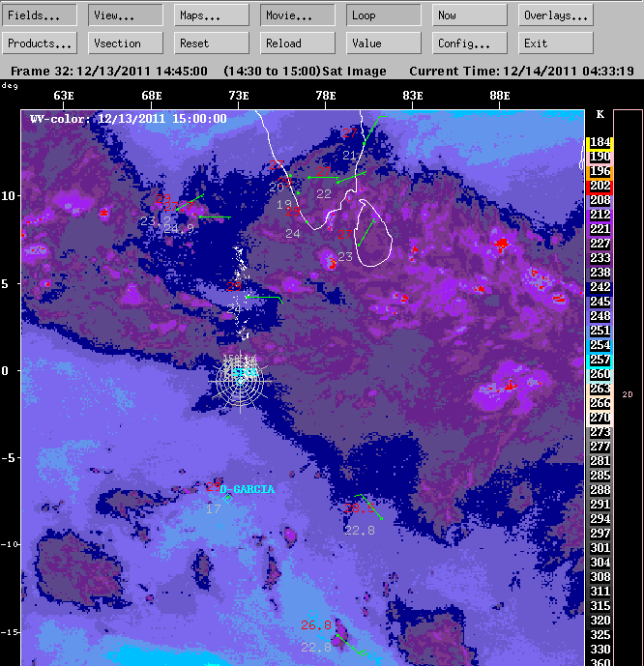Toggle the Vsection mode button
Viewport: 644px width, 666px height.
126,43
